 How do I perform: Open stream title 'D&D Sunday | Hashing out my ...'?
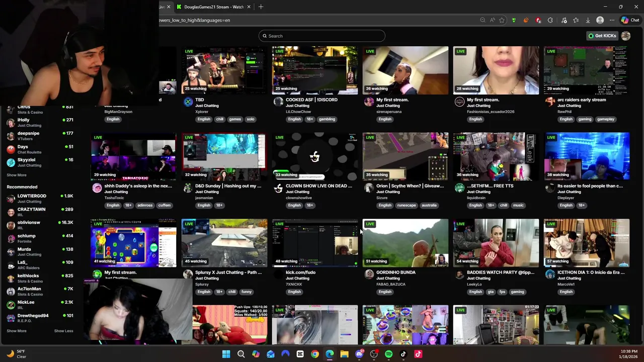228,186
